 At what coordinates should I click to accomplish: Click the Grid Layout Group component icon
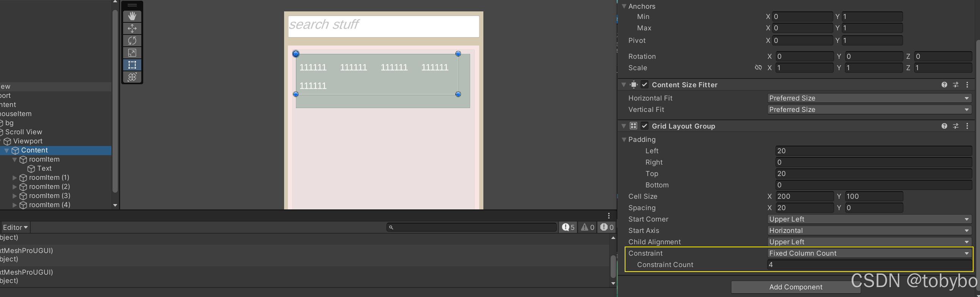click(x=633, y=126)
